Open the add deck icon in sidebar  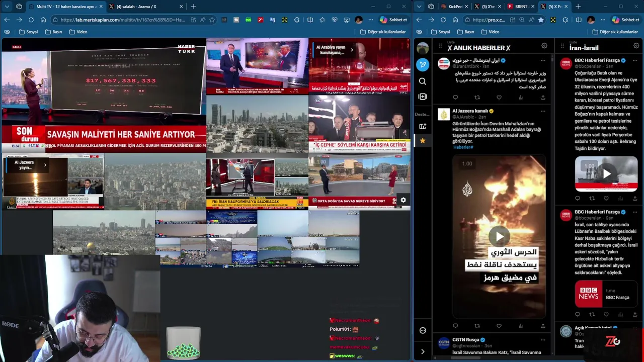(x=423, y=127)
